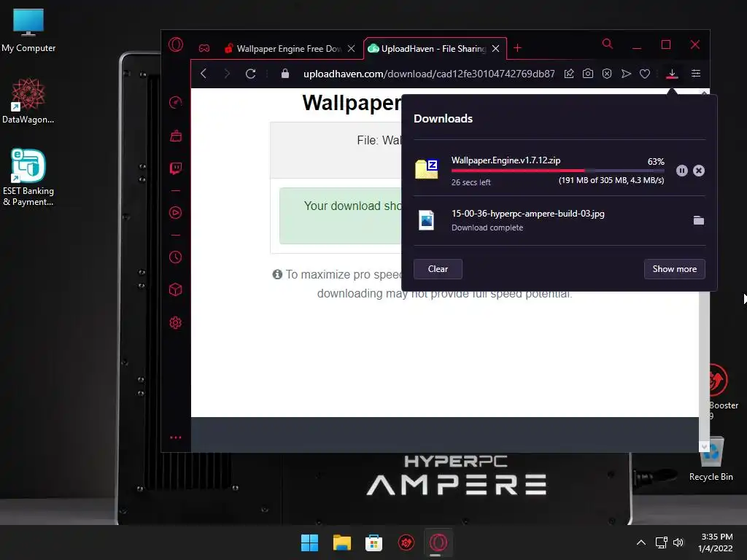Click the padlock site security icon
Screen dimensions: 747x560
click(285, 74)
